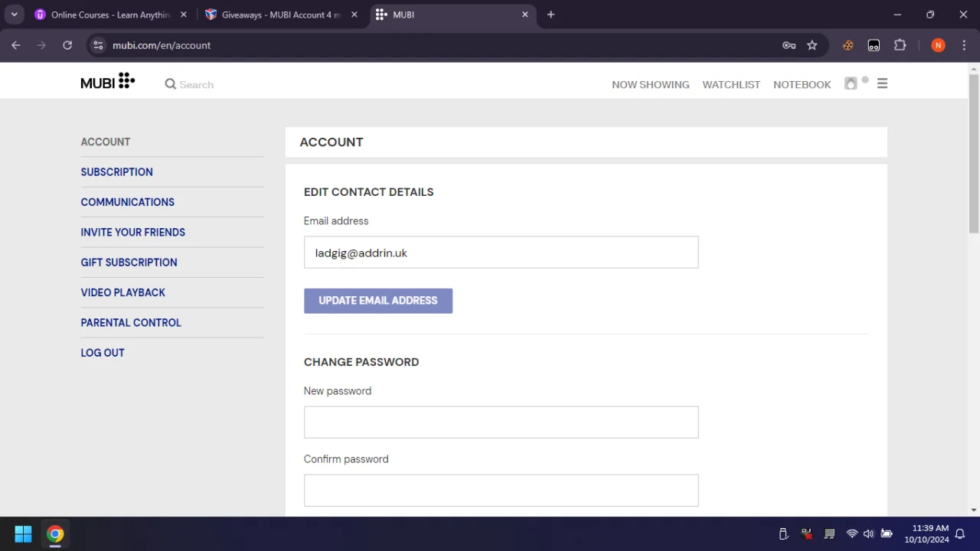Click the page vertical scrollbar thumb
The width and height of the screenshot is (980, 551).
pyautogui.click(x=974, y=153)
